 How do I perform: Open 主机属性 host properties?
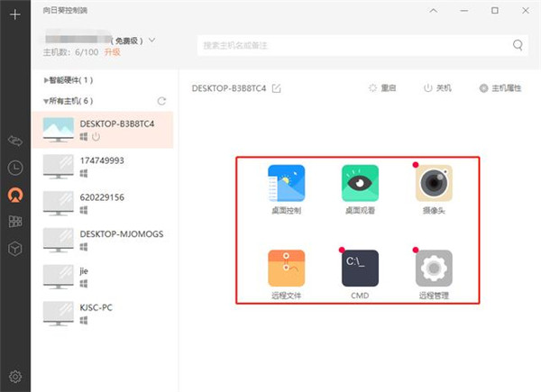(503, 88)
